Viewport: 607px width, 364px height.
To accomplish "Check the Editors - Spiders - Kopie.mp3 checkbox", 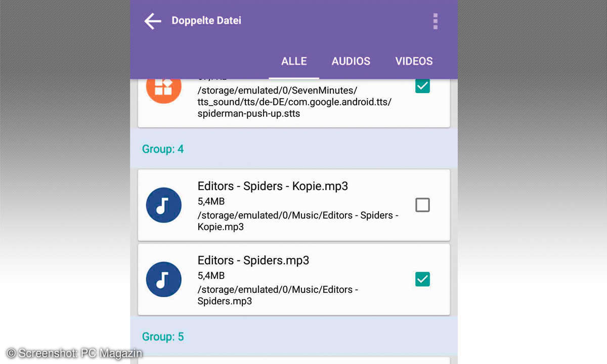I will pos(422,205).
